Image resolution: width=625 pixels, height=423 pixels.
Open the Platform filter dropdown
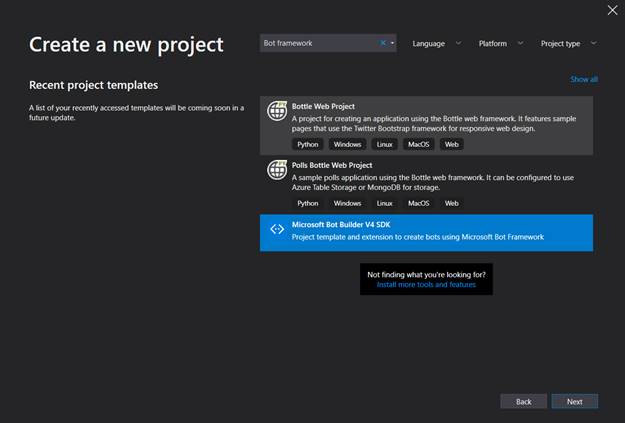(x=501, y=43)
